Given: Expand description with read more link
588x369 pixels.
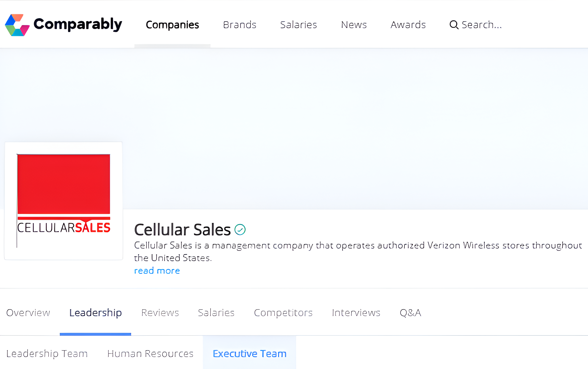Looking at the screenshot, I should pos(157,271).
